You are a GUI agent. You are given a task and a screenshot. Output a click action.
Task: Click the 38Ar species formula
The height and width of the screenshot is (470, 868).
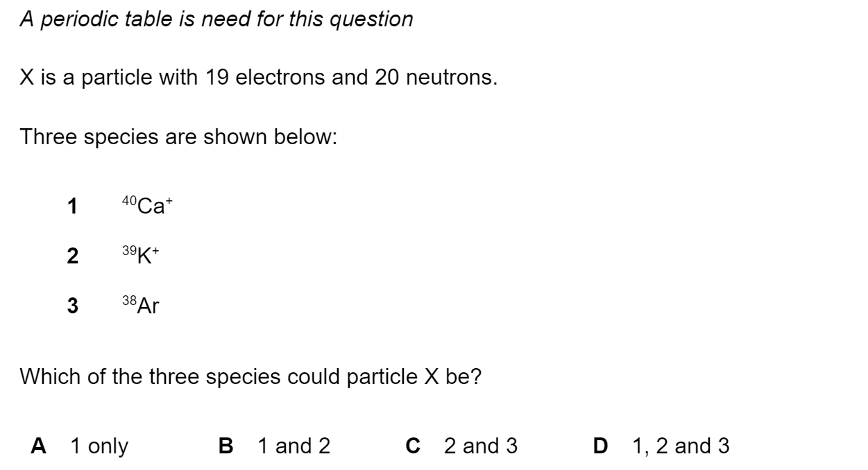141,304
